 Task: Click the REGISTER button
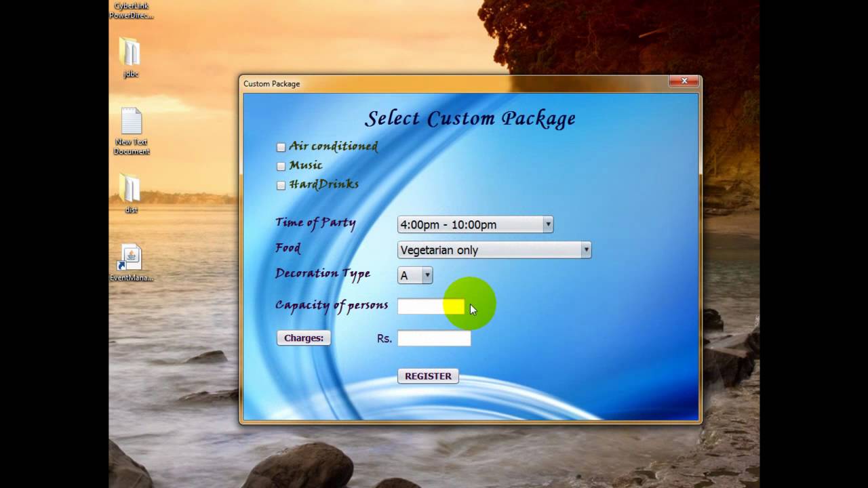[428, 375]
